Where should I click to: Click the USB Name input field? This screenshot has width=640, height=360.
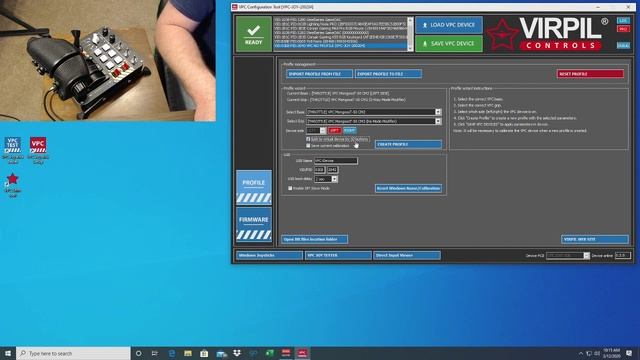(x=336, y=160)
